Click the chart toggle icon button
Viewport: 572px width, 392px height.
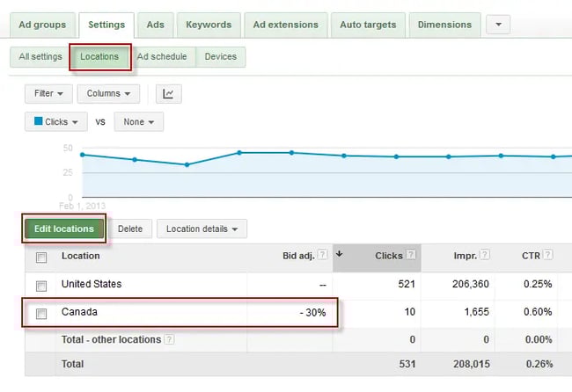coord(169,93)
